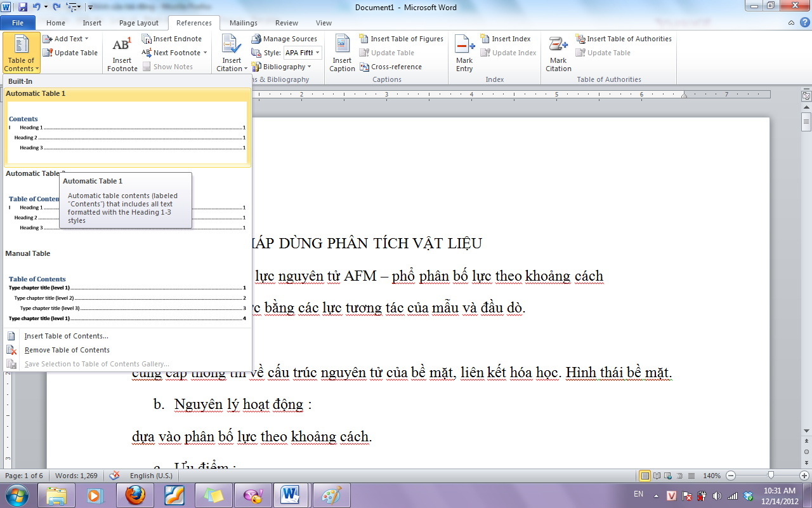Switch to the Mailings tab

[244, 23]
